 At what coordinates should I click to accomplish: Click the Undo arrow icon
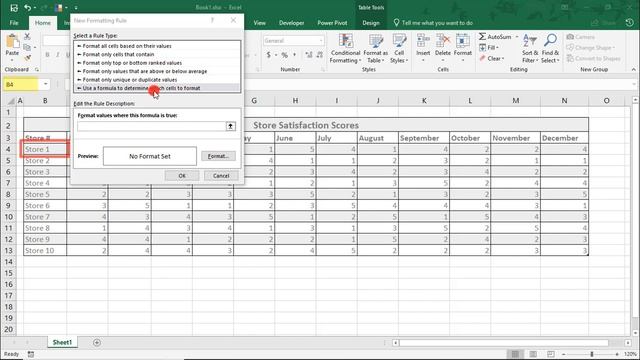(x=27, y=8)
